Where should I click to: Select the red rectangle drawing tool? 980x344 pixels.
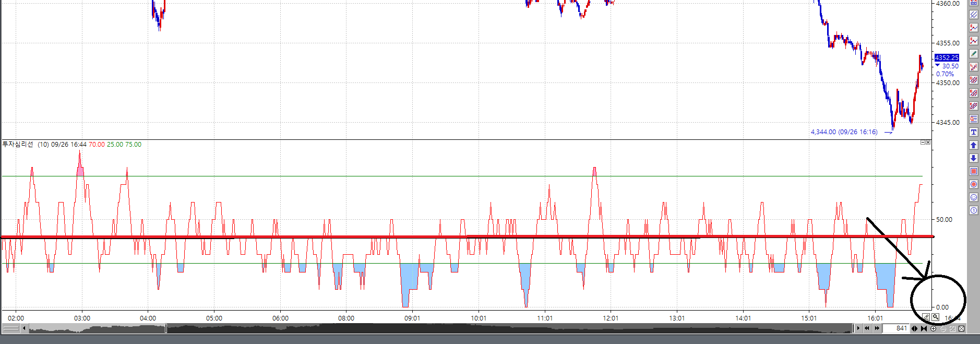point(974,171)
